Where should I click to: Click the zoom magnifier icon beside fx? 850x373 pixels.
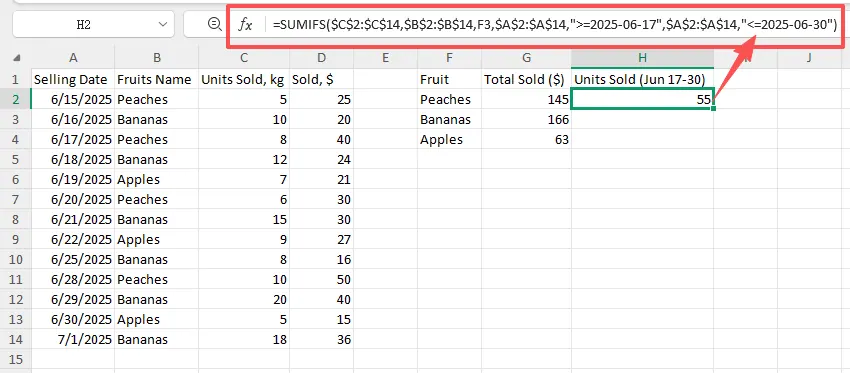[x=215, y=23]
